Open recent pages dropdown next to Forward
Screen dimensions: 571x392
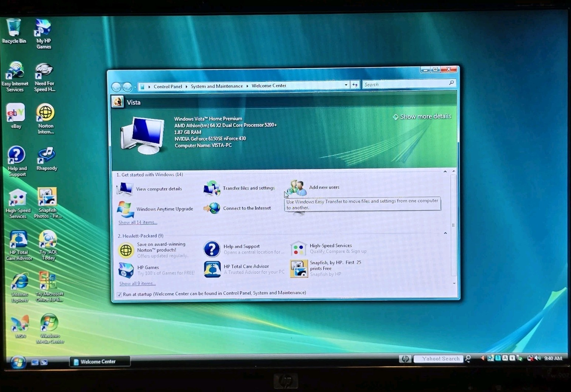[135, 87]
